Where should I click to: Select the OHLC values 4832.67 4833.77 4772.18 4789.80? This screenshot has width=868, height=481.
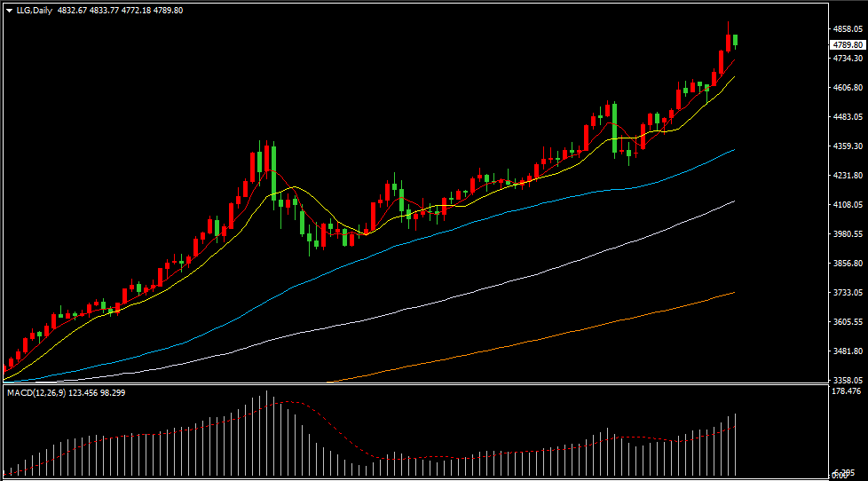coord(120,11)
